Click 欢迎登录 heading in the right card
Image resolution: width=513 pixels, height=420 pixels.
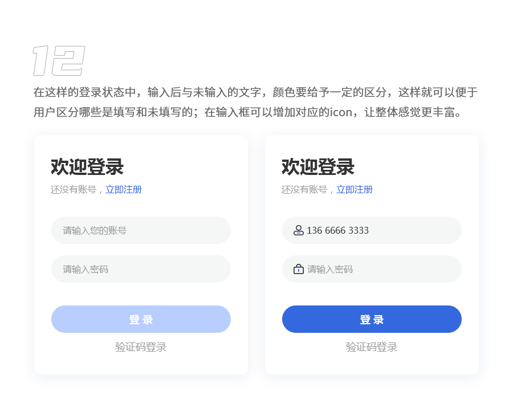point(318,167)
